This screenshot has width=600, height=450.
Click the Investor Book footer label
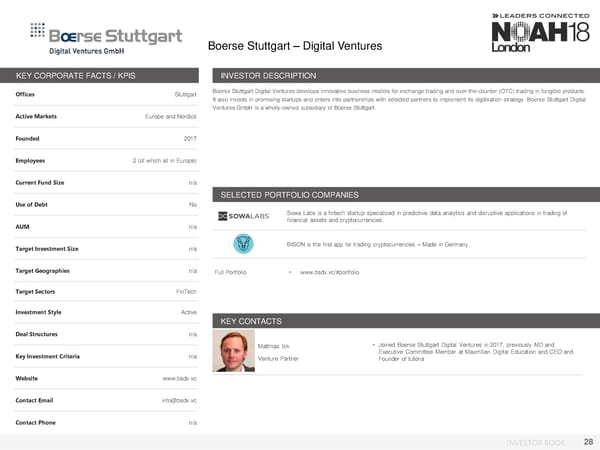(x=539, y=441)
